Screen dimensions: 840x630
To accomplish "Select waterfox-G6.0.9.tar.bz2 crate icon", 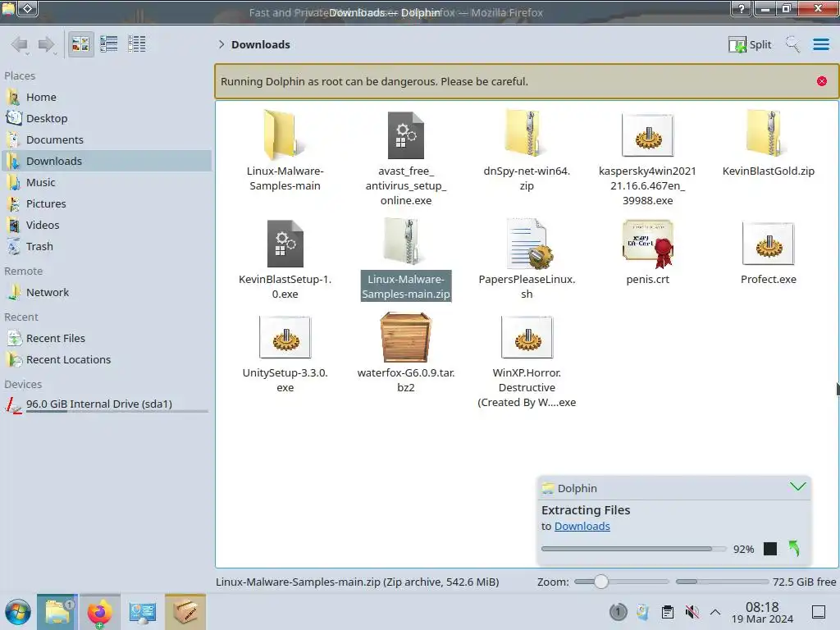I will pos(405,337).
